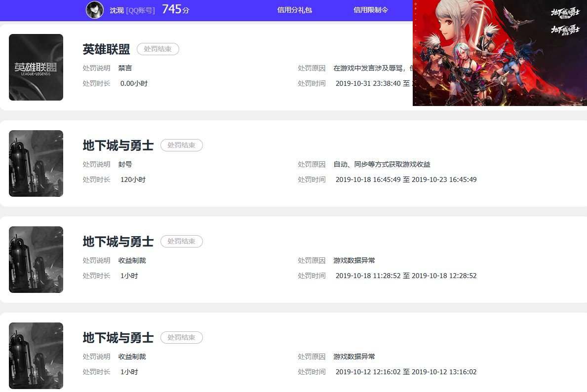Click 地下城与勇士 title of the 2019-10-12 card
The image size is (587, 392).
(118, 337)
